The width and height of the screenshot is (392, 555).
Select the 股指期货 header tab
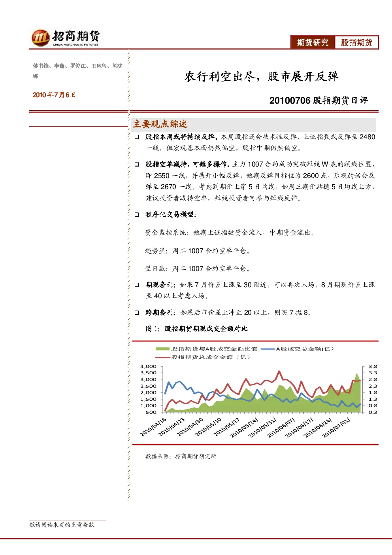(356, 43)
